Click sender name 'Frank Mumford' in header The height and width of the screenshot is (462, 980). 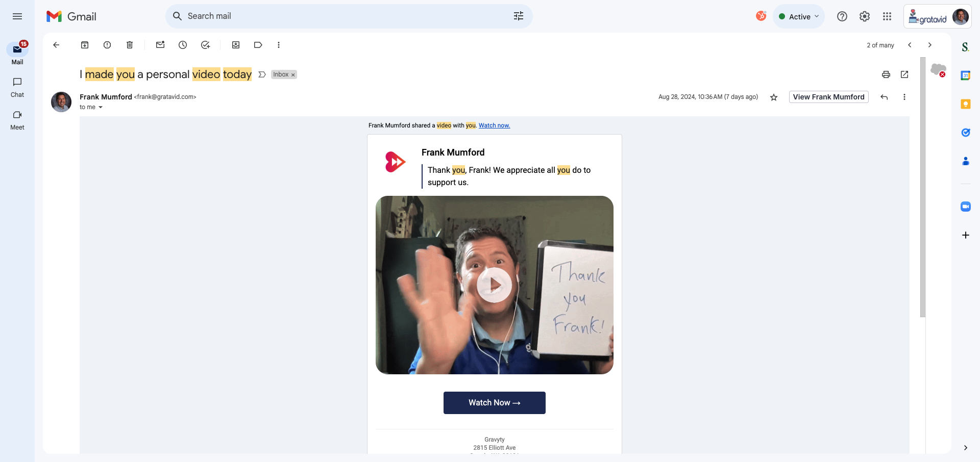pyautogui.click(x=106, y=97)
